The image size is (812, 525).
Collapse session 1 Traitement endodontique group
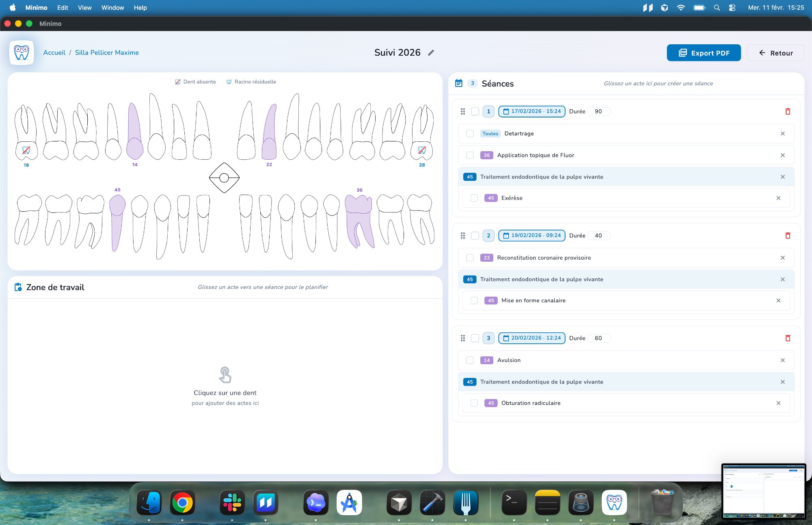click(x=542, y=177)
